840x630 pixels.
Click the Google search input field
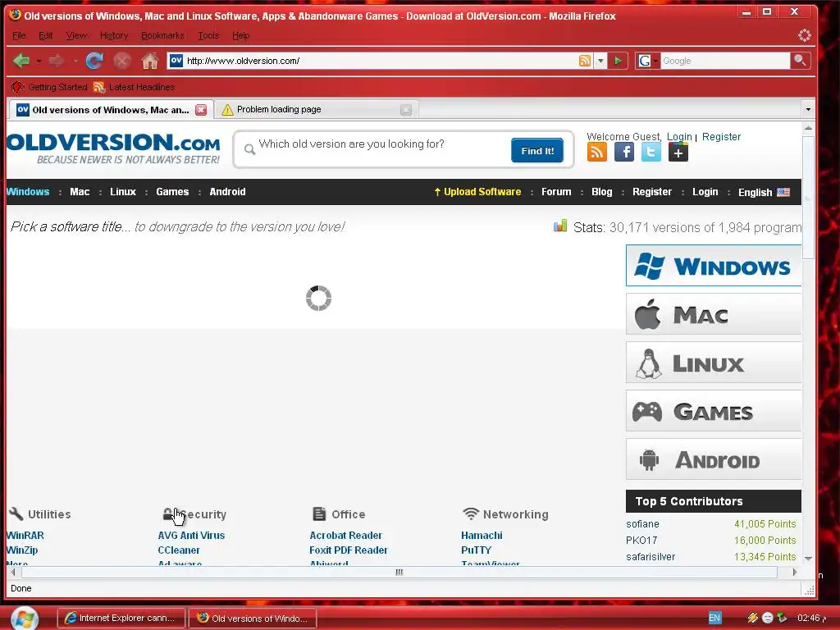[725, 61]
